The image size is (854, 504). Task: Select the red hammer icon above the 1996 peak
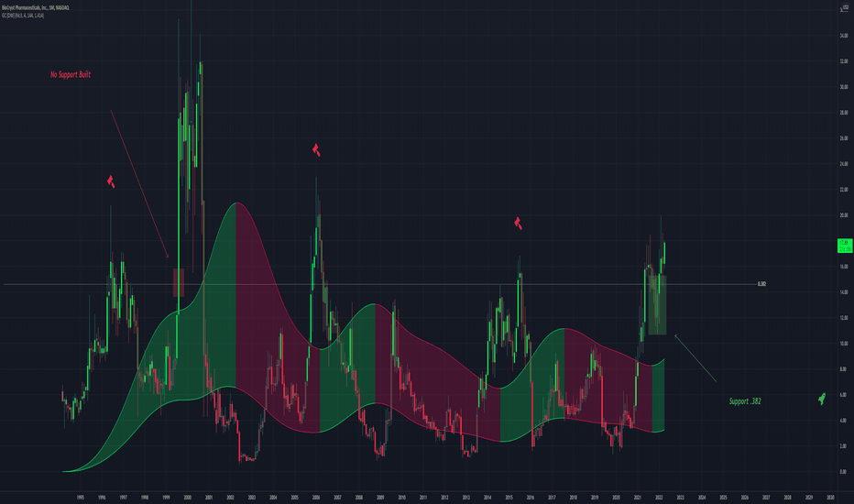111,181
